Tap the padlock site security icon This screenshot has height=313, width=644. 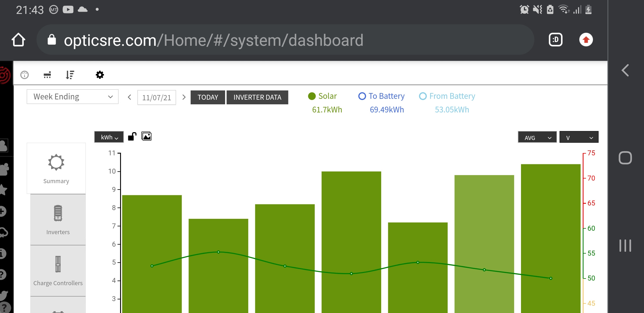[x=52, y=40]
